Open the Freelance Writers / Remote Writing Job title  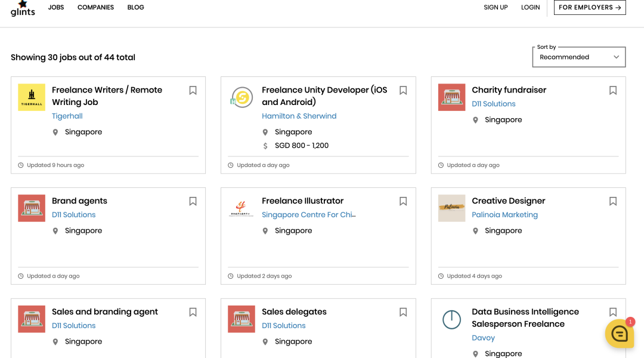[x=107, y=96]
